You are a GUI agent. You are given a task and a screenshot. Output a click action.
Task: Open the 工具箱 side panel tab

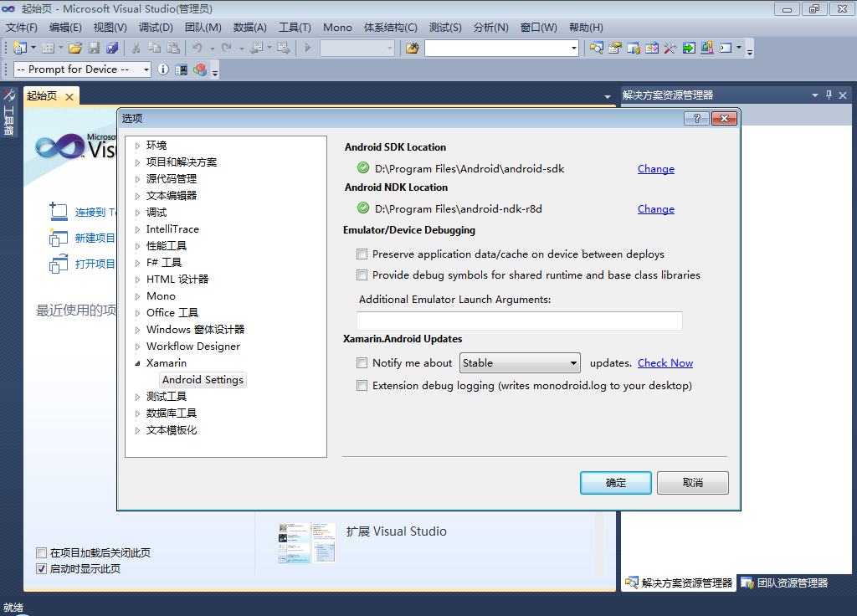[8, 112]
